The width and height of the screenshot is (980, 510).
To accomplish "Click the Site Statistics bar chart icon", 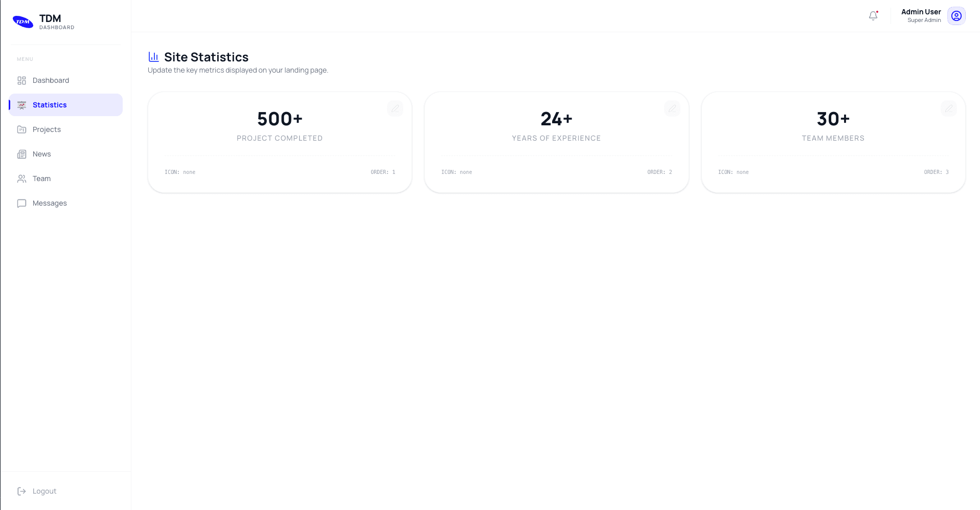I will [153, 57].
